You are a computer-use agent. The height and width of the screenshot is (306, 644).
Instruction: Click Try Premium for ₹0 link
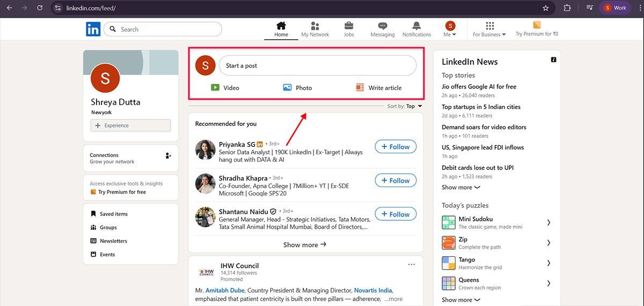click(537, 29)
